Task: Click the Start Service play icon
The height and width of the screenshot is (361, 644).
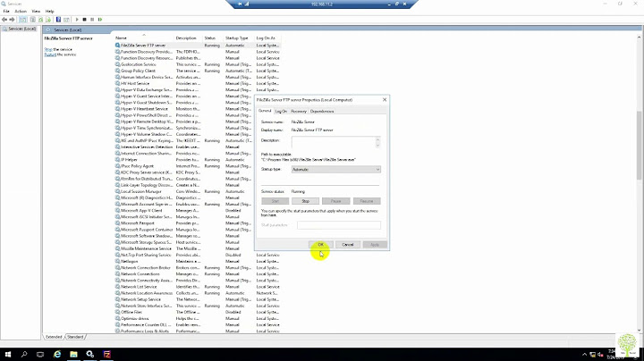Action: [x=77, y=20]
